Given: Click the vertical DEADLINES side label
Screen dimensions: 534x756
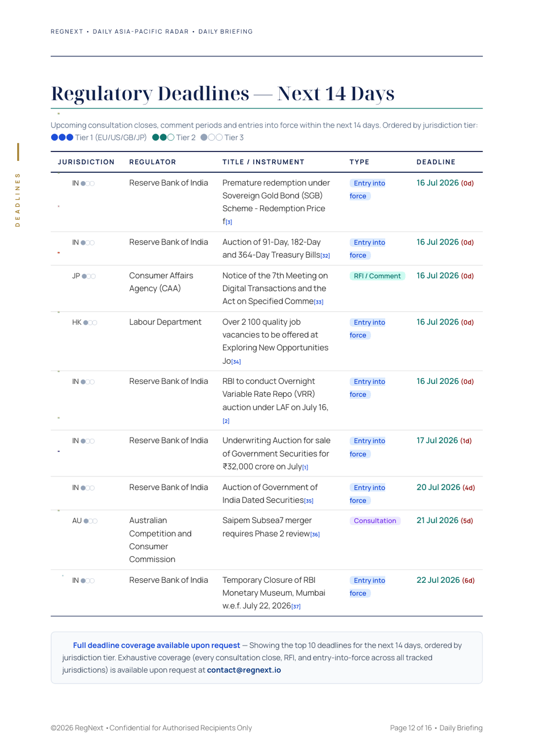Looking at the screenshot, I should tap(18, 200).
